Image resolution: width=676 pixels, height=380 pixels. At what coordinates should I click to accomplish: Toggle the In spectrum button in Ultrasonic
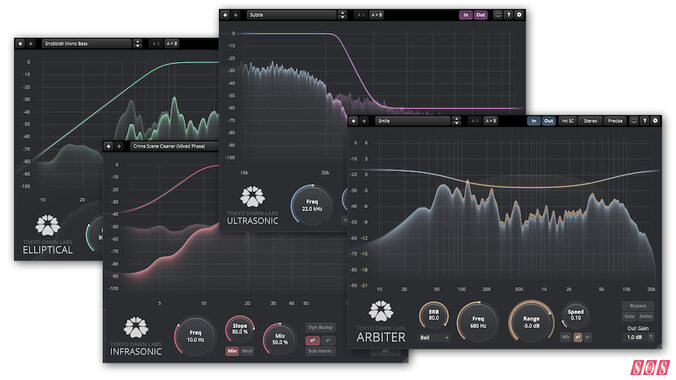click(466, 15)
